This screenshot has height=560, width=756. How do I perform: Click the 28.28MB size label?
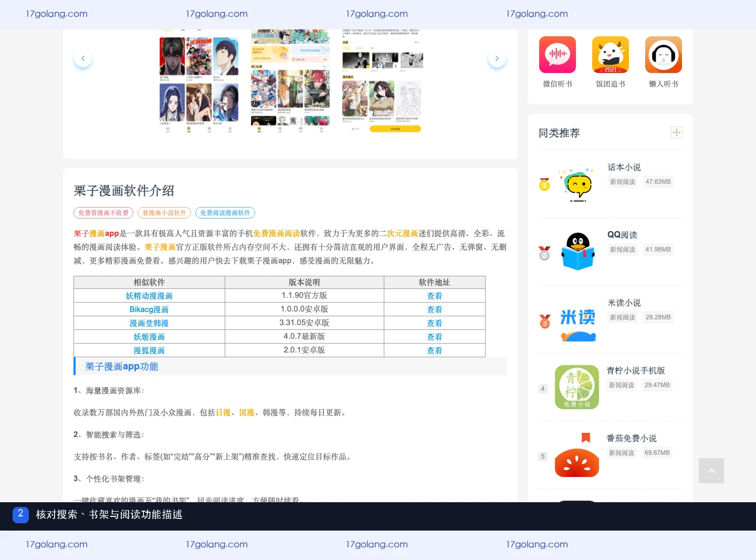(x=658, y=317)
